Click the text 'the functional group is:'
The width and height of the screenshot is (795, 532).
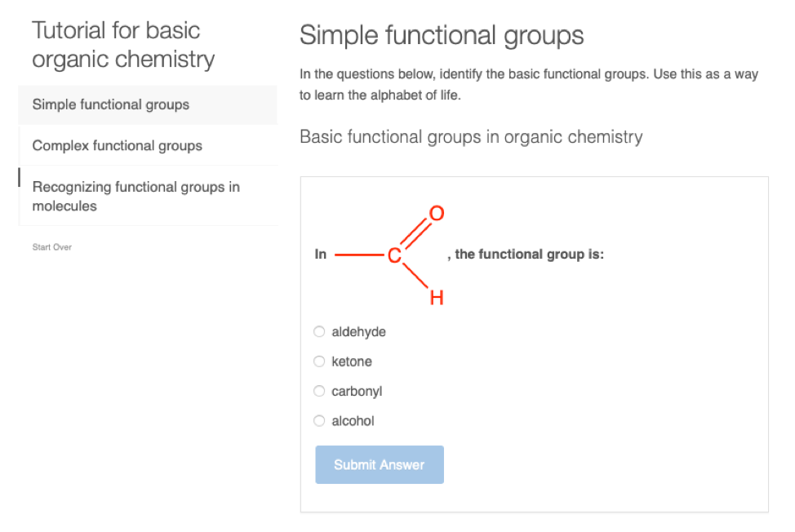[x=529, y=255]
